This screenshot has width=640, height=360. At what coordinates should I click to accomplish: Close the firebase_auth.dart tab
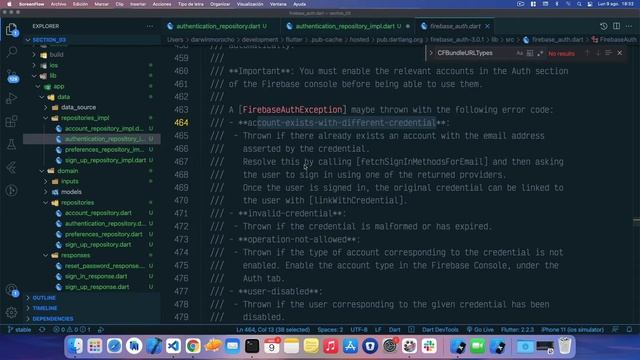(487, 26)
